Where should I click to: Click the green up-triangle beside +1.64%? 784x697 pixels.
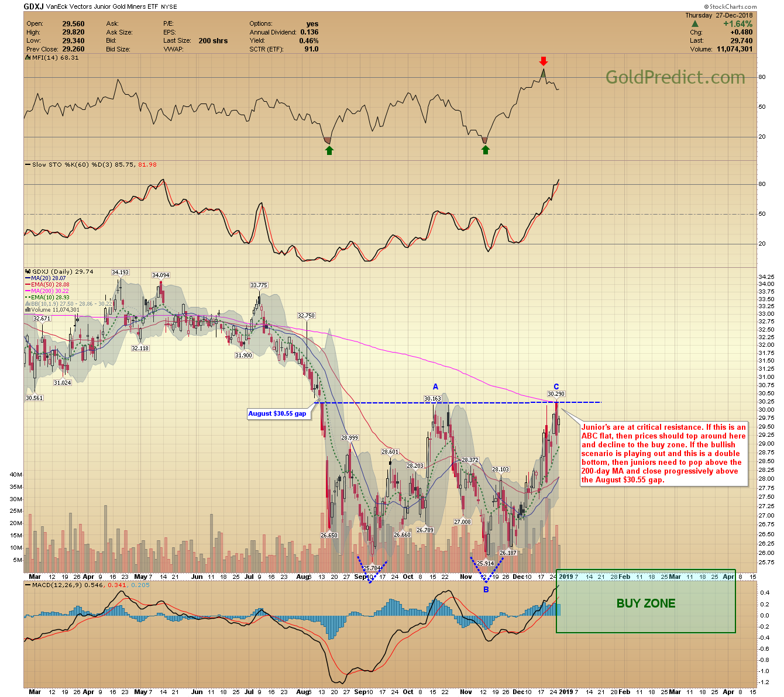pyautogui.click(x=695, y=24)
